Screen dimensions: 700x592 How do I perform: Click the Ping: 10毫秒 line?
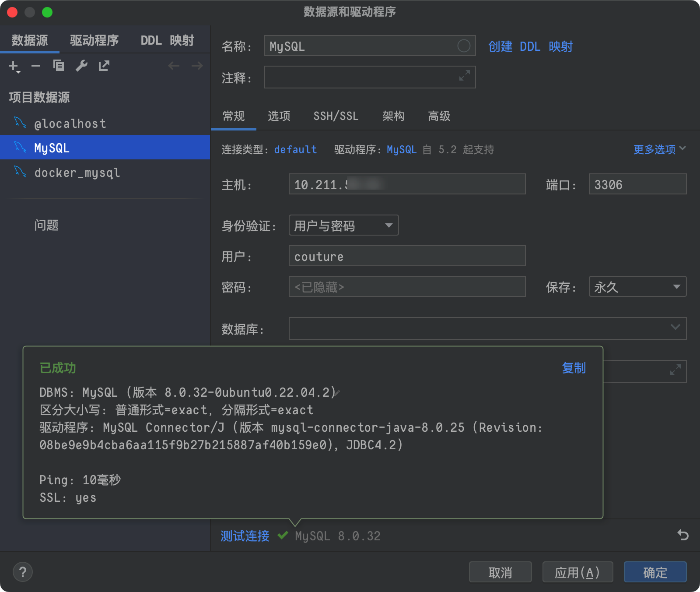tap(80, 480)
